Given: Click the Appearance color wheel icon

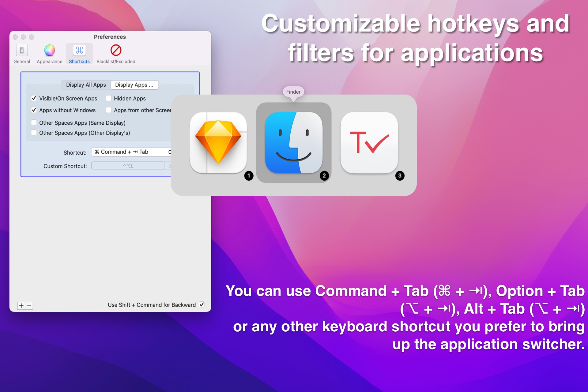Looking at the screenshot, I should click(49, 50).
